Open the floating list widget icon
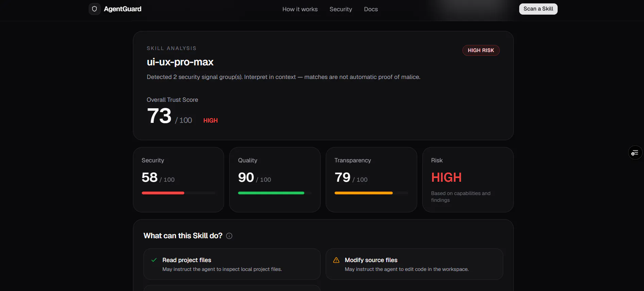Image resolution: width=644 pixels, height=291 pixels. point(635,153)
